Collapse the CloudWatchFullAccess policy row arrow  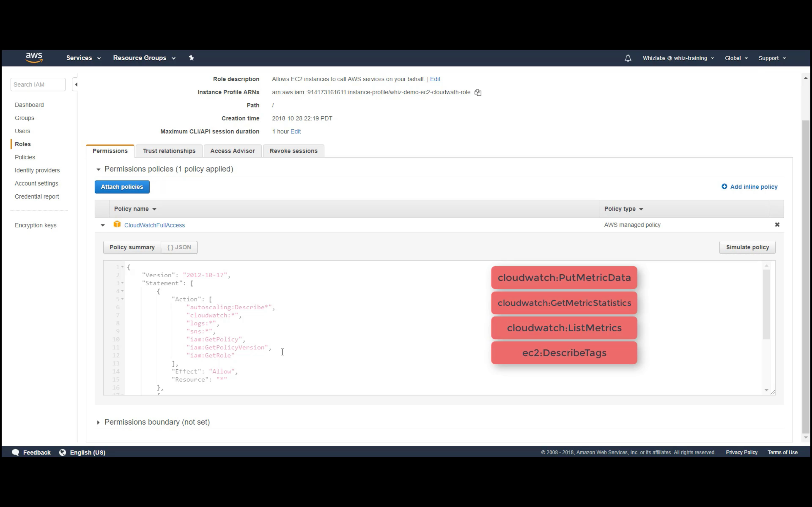coord(103,225)
